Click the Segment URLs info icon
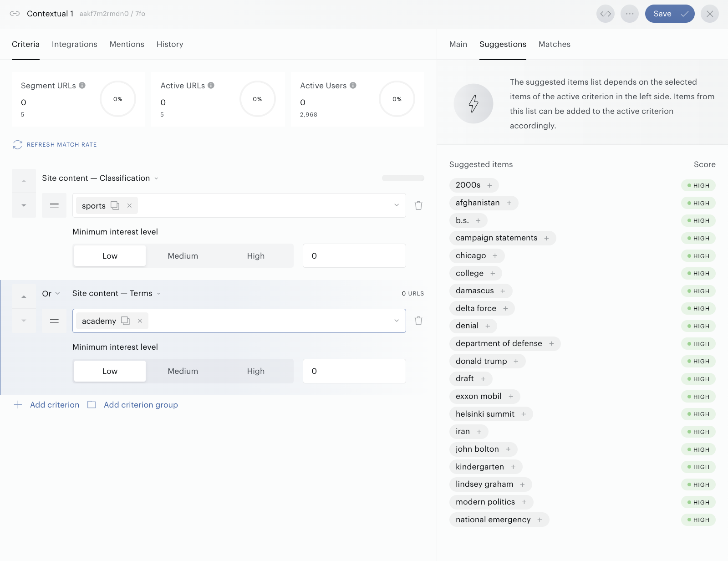Screen dimensions: 728x561 [x=82, y=85]
